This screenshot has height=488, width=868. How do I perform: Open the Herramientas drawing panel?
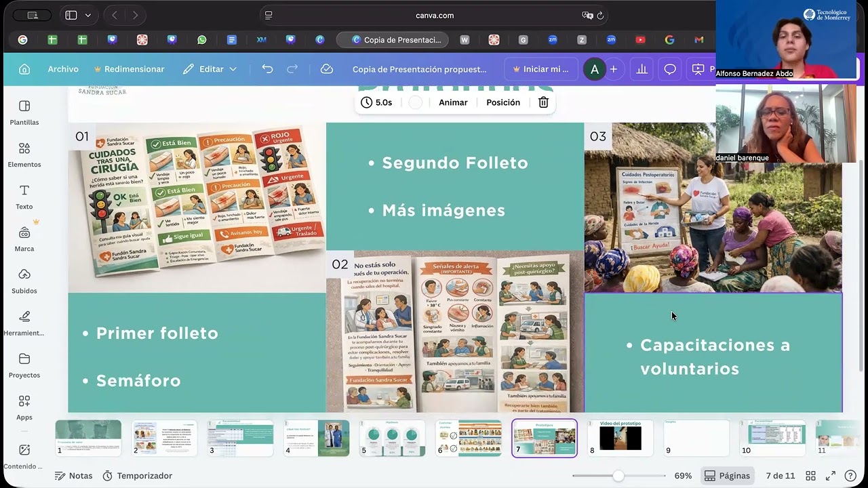click(24, 323)
